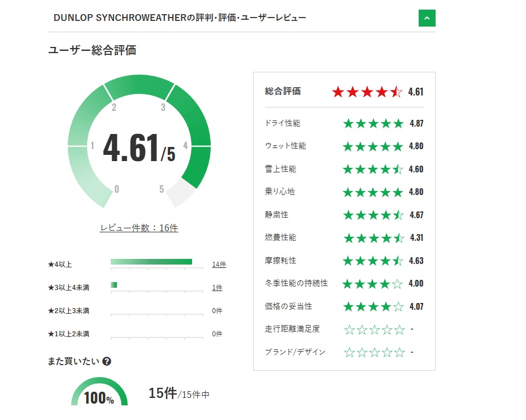
Task: Click the 冬季性能の持続性 star rating
Action: click(x=373, y=284)
